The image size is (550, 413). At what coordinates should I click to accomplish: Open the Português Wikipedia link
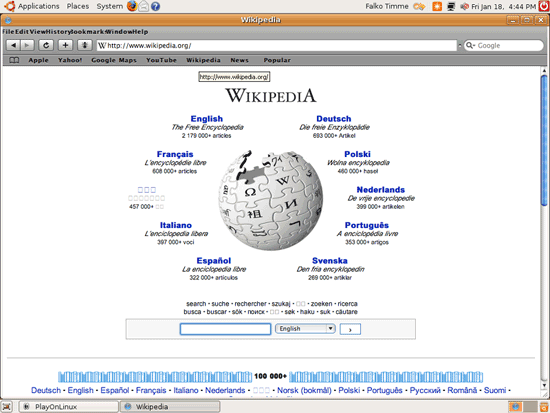click(x=367, y=225)
